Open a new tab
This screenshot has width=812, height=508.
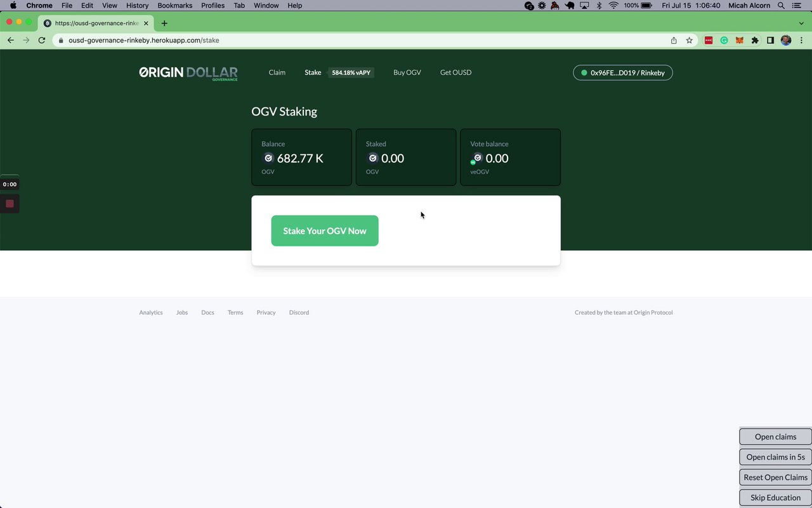point(164,23)
